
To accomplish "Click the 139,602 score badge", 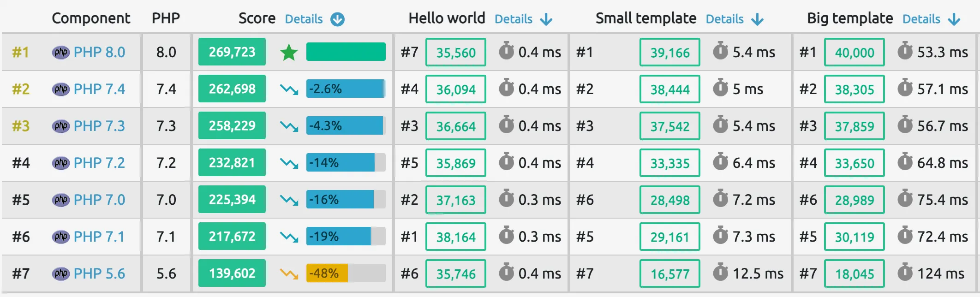I will pos(232,273).
